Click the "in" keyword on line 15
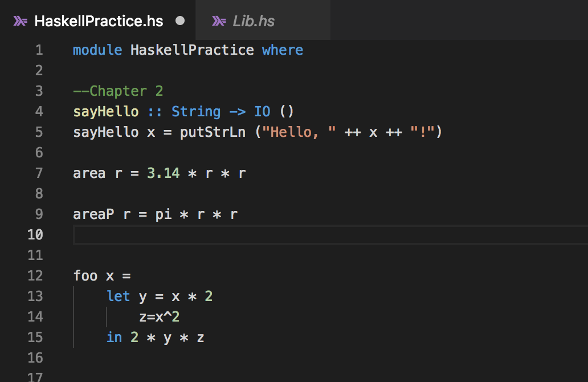588x382 pixels. (114, 338)
